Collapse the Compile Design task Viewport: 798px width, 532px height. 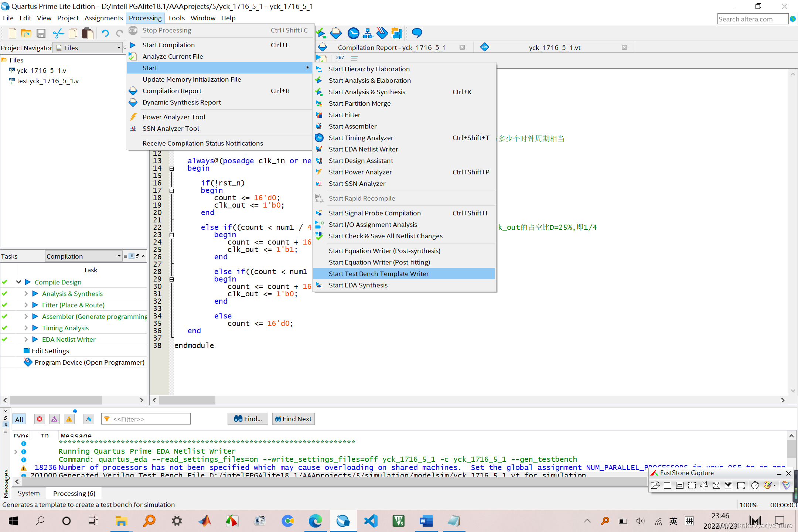[18, 282]
